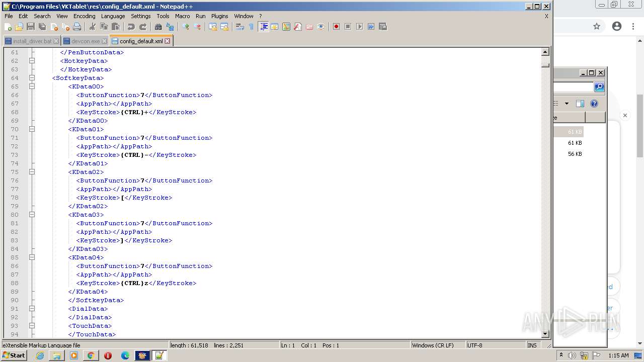Click the Paste toolbar icon
Image resolution: width=644 pixels, height=362 pixels.
[x=115, y=27]
